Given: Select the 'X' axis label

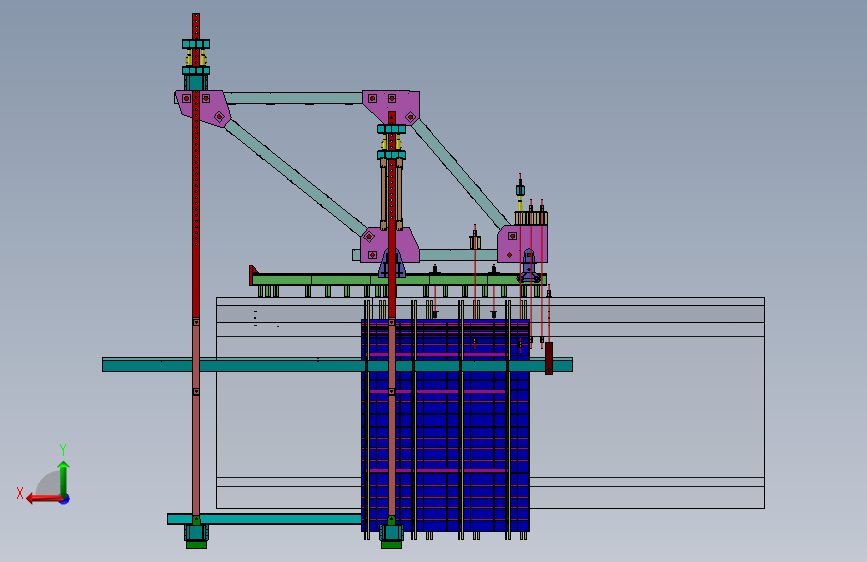Looking at the screenshot, I should point(20,493).
